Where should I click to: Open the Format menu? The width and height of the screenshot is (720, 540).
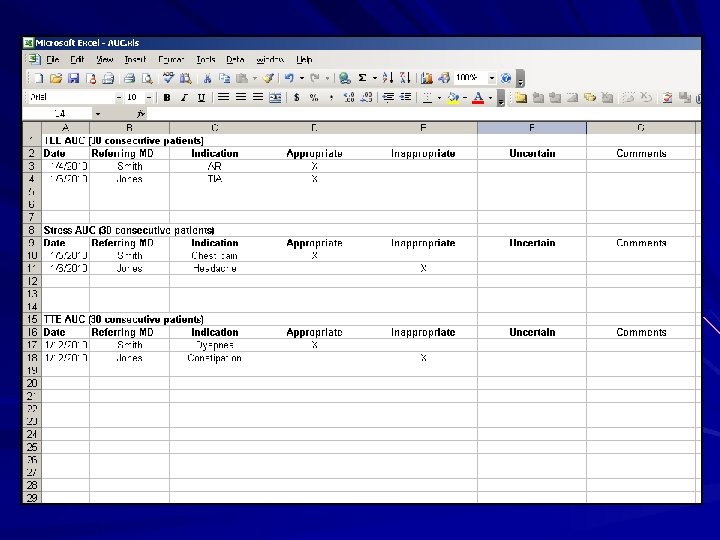pyautogui.click(x=171, y=60)
